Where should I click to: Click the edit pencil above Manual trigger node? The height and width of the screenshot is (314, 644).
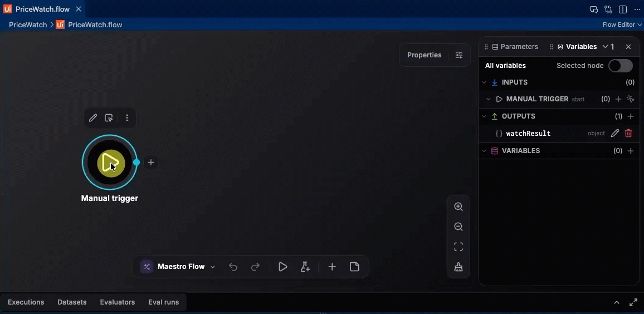pos(93,118)
